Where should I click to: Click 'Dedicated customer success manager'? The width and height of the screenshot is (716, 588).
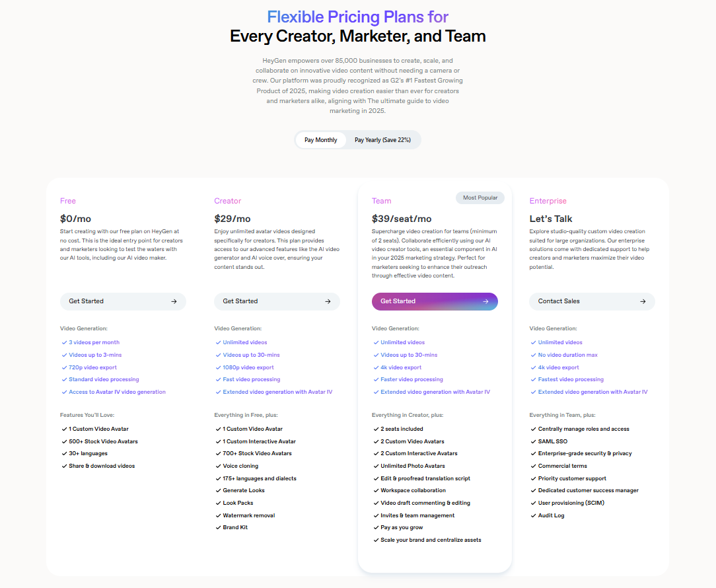click(588, 490)
